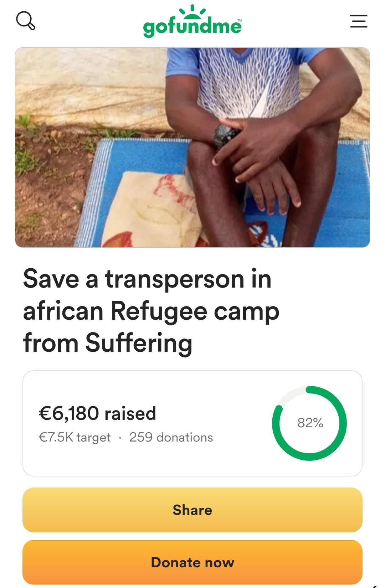The height and width of the screenshot is (588, 385).
Task: Tap the 82% percentage label
Action: click(x=310, y=423)
